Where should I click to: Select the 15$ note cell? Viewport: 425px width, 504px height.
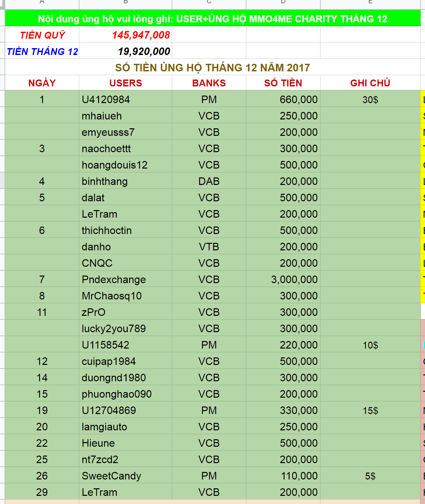370,410
